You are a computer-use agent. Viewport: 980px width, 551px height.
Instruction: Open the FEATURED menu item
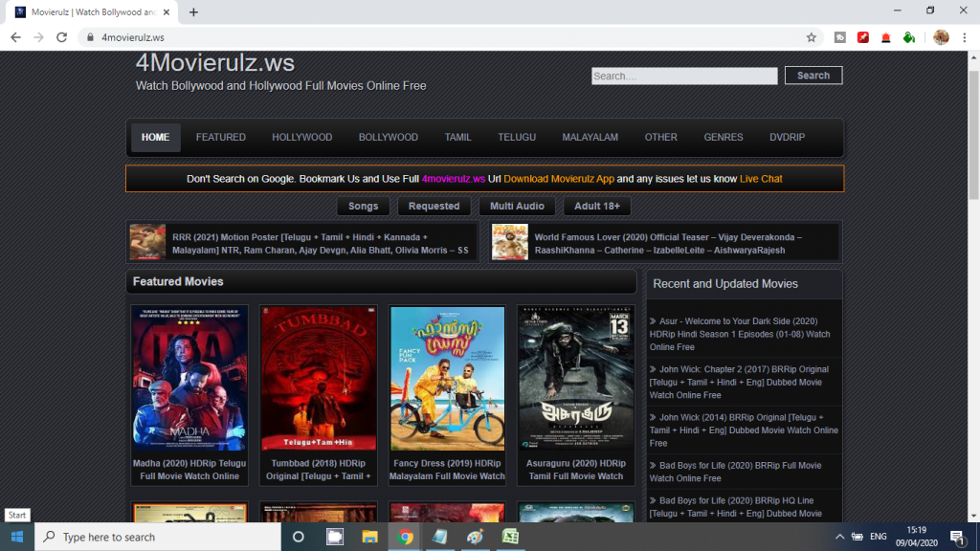click(x=221, y=138)
